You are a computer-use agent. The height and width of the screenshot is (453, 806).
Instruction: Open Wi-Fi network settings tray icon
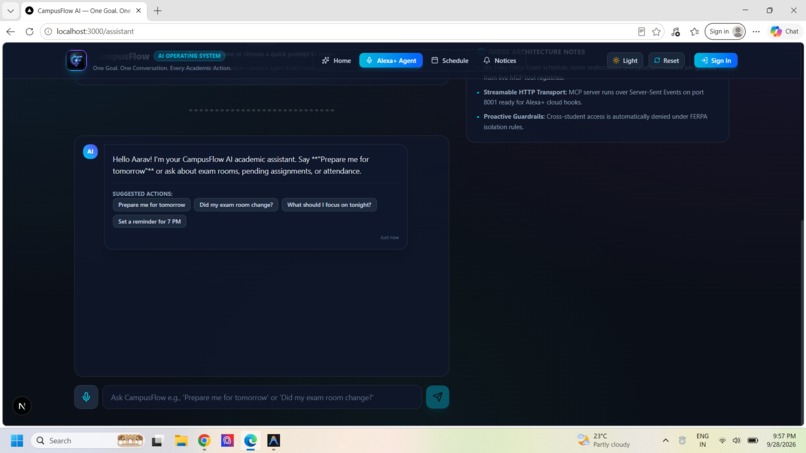[x=722, y=441]
